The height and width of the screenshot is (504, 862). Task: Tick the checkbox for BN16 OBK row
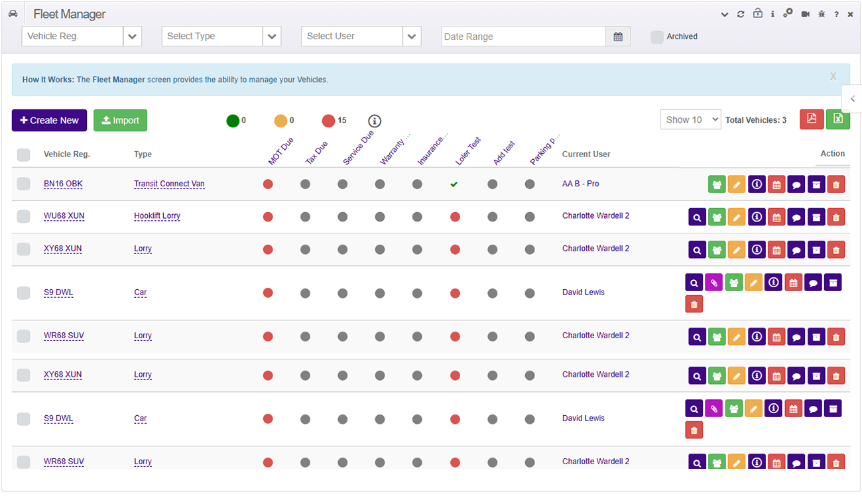tap(23, 184)
